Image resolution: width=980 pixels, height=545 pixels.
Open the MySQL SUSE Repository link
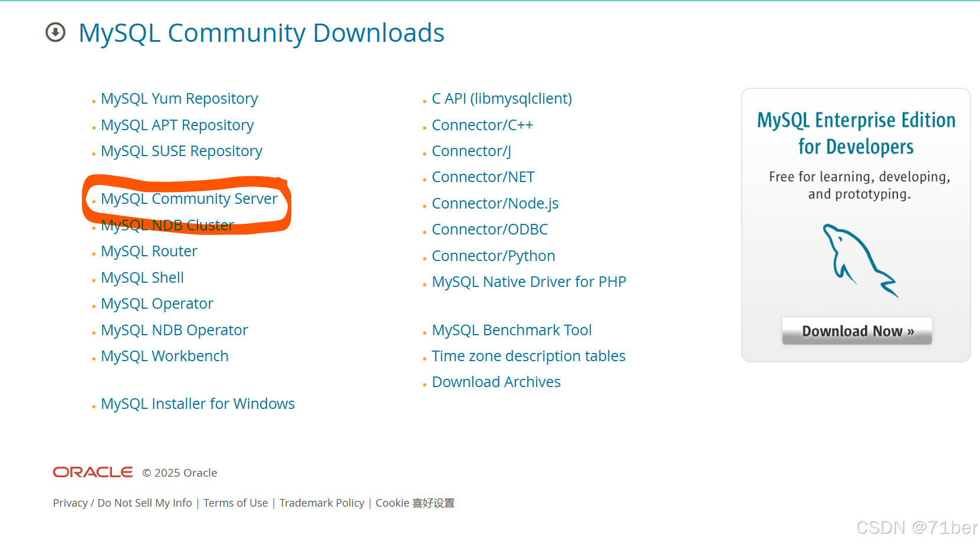(182, 151)
